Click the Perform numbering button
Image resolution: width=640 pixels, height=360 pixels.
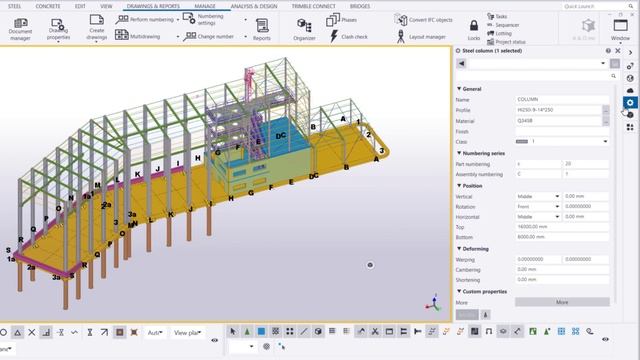coord(146,19)
